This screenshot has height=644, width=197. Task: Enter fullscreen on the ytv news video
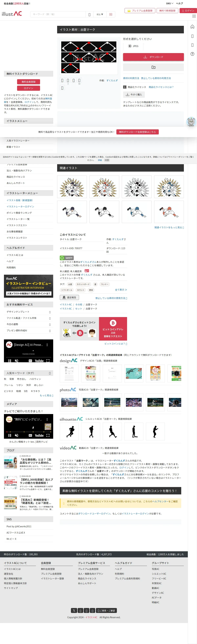click(x=48, y=435)
